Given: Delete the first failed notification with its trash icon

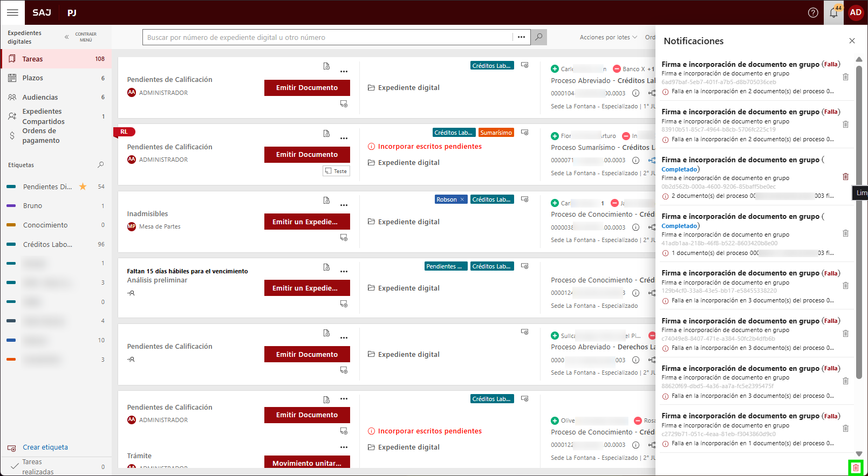Looking at the screenshot, I should click(845, 77).
